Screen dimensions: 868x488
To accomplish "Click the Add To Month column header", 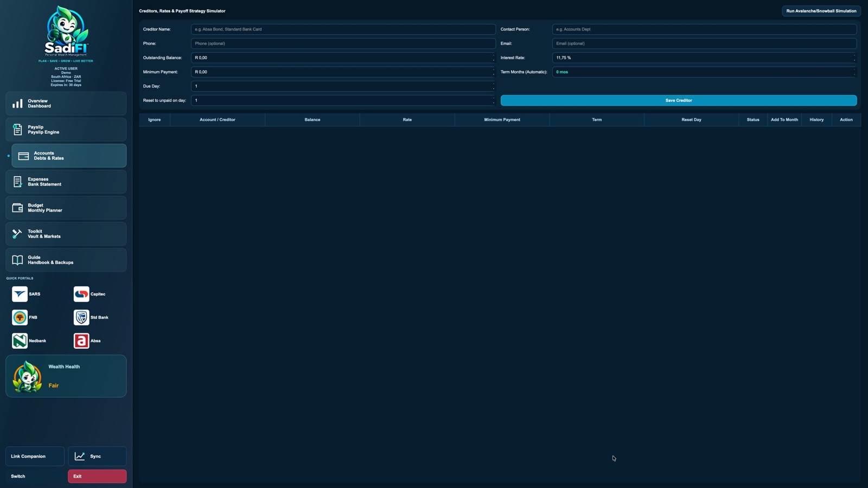I will [x=784, y=120].
